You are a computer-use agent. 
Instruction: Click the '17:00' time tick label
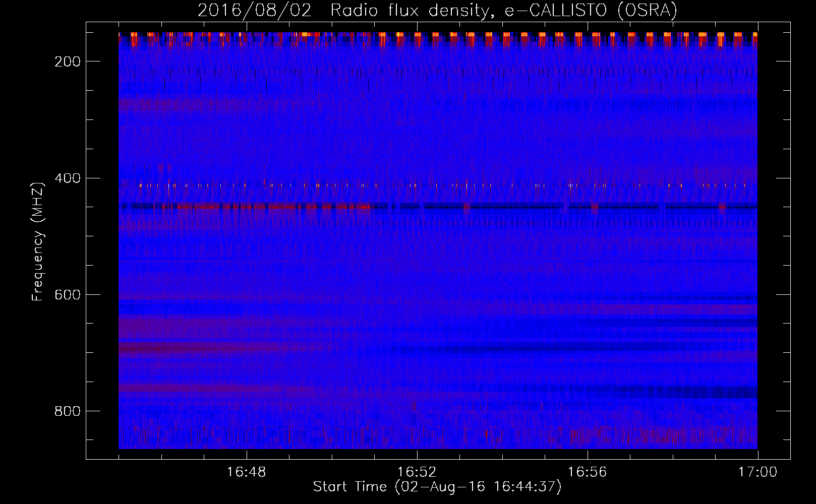click(757, 472)
